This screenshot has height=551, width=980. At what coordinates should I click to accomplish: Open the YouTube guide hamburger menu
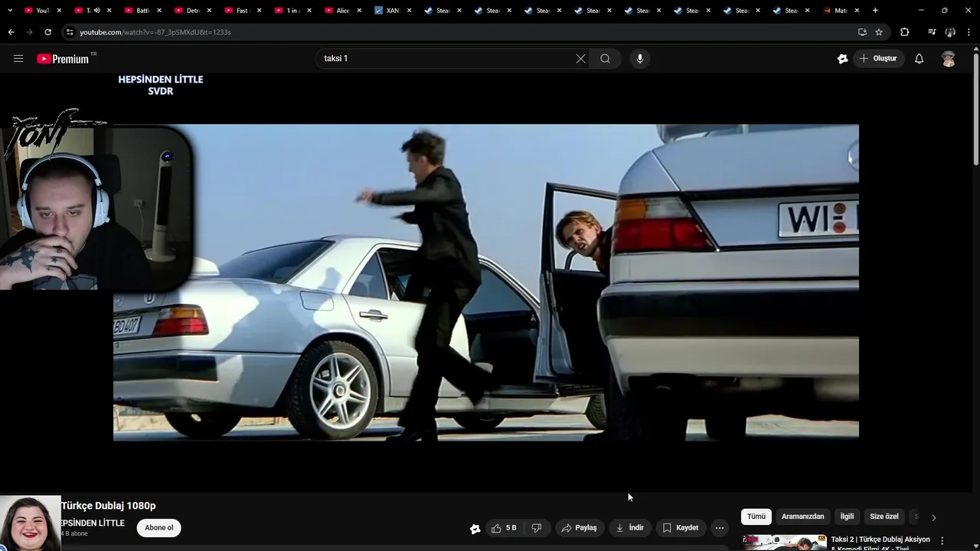point(18,58)
